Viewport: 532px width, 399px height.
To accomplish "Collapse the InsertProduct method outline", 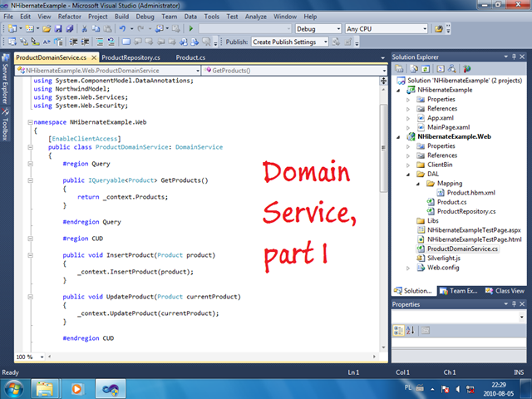I will click(30, 255).
